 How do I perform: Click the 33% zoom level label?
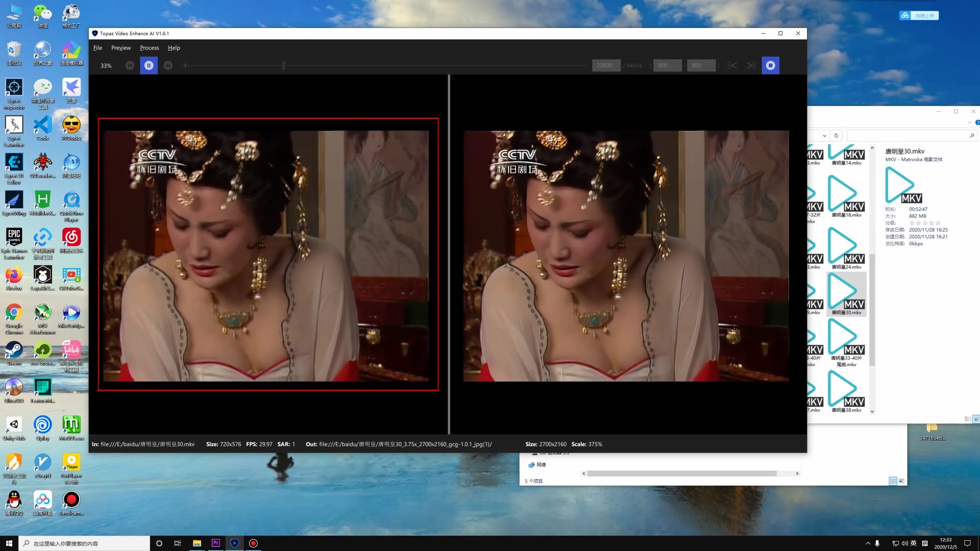point(106,66)
